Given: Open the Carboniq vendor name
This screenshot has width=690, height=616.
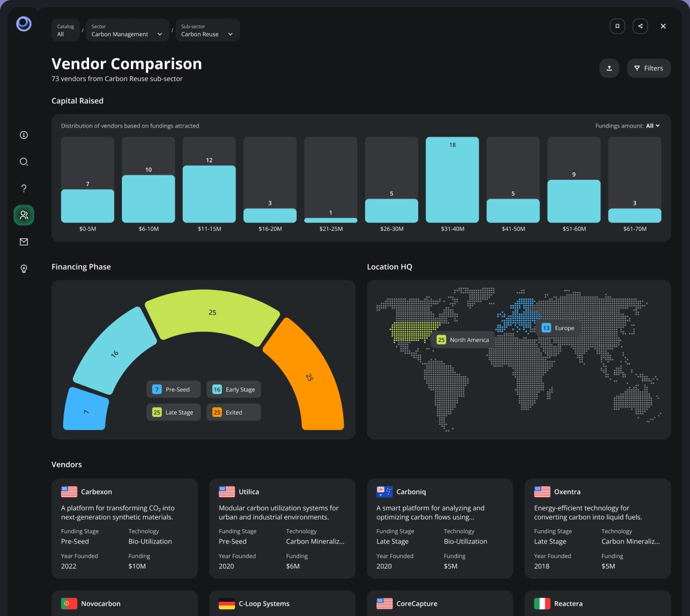Looking at the screenshot, I should pos(411,492).
